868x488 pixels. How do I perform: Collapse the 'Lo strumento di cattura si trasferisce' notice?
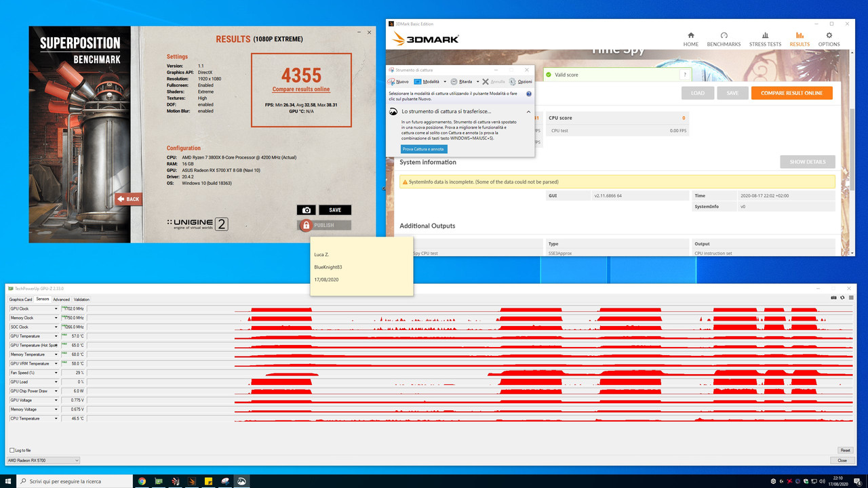tap(528, 111)
